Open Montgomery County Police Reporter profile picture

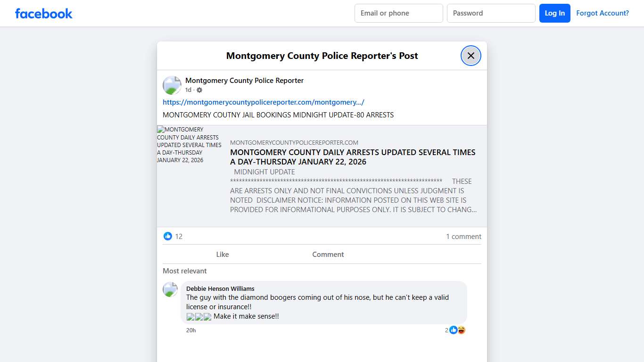(x=172, y=85)
